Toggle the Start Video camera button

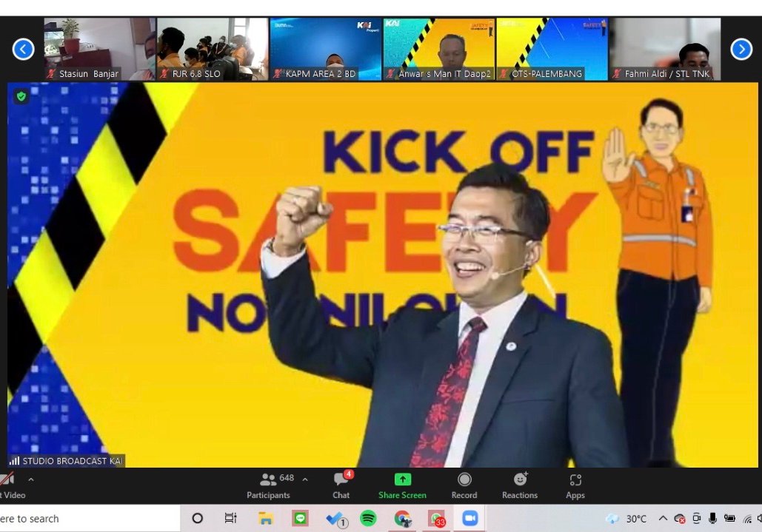tap(7, 485)
